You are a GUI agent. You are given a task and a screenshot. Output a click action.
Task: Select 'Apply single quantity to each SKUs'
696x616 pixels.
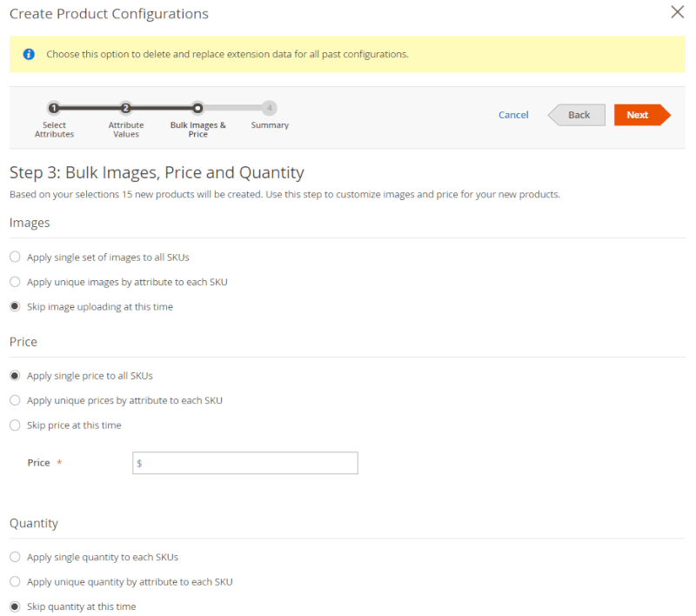coord(14,557)
